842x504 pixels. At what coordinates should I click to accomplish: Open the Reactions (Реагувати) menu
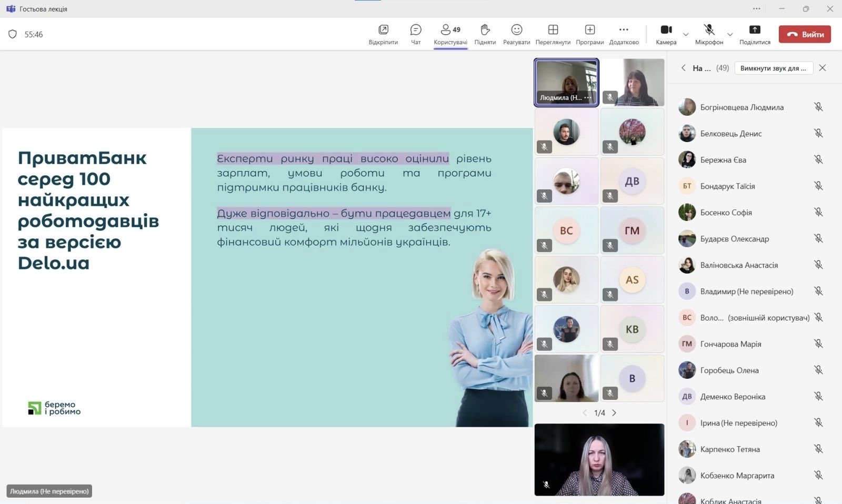coord(516,34)
